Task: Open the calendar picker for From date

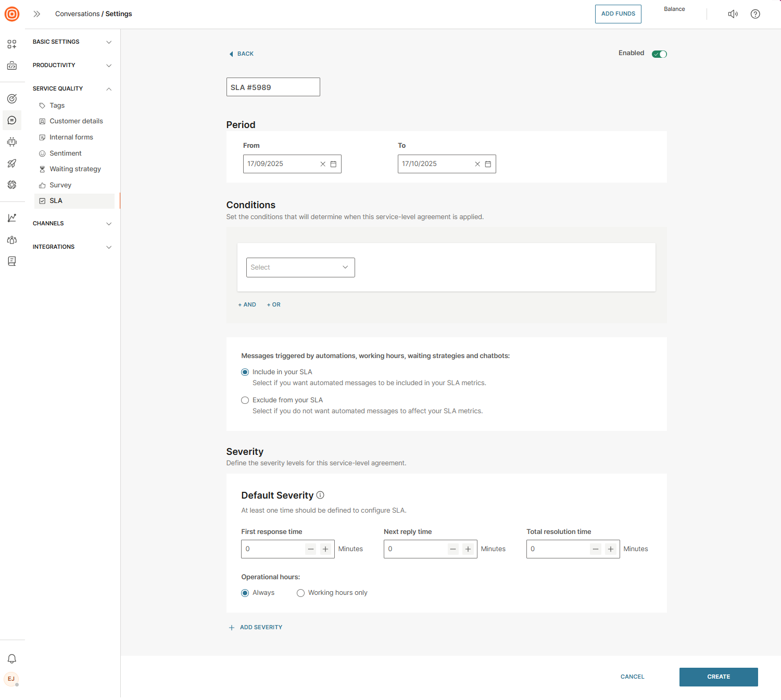Action: click(x=333, y=164)
